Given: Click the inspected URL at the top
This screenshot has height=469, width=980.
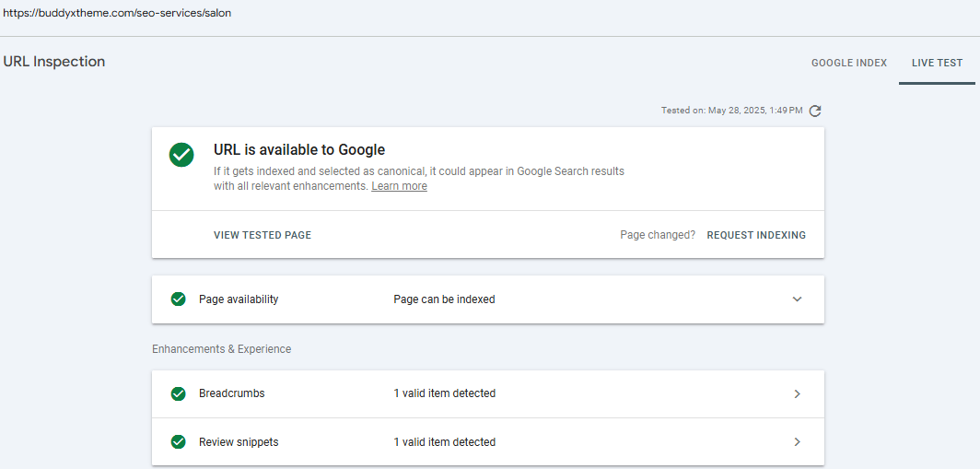Looking at the screenshot, I should tap(116, 13).
